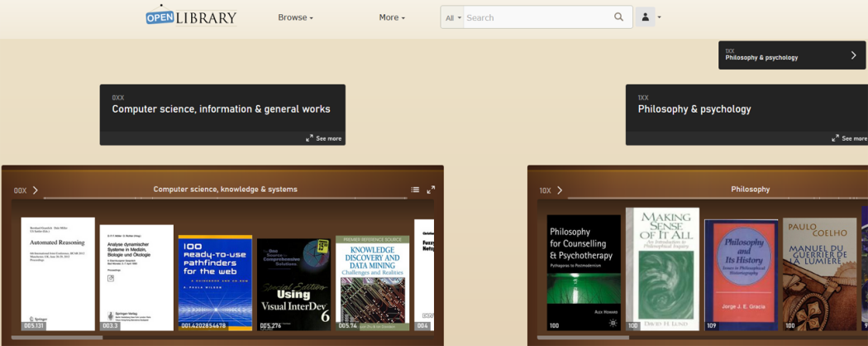Open 100 Ready-to-use Pathfinders book cover

tap(215, 283)
